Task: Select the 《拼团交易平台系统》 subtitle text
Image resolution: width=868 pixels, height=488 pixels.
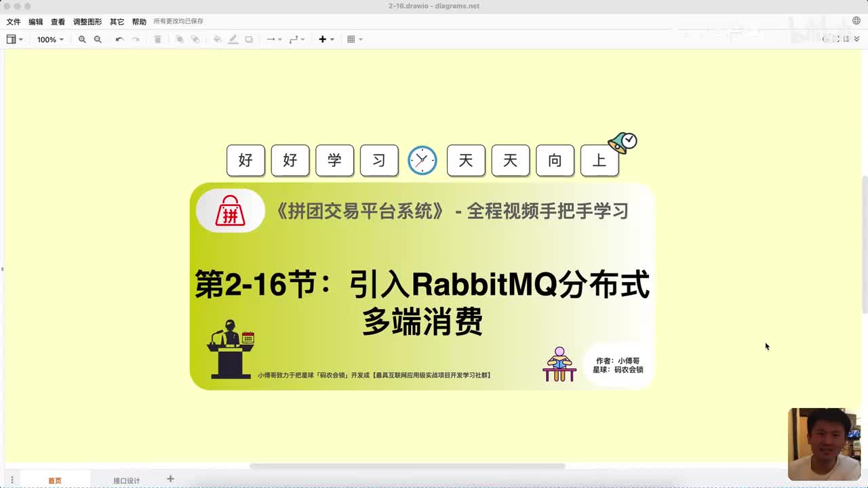Action: tap(452, 211)
